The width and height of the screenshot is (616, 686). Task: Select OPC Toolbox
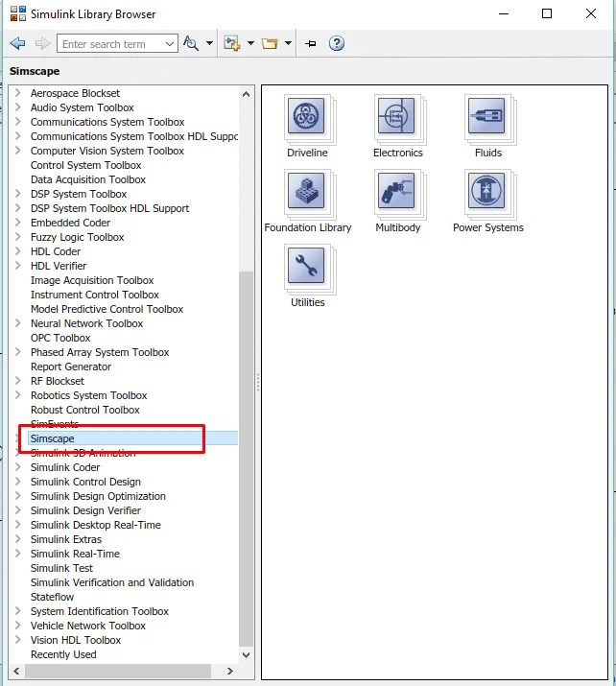point(60,338)
